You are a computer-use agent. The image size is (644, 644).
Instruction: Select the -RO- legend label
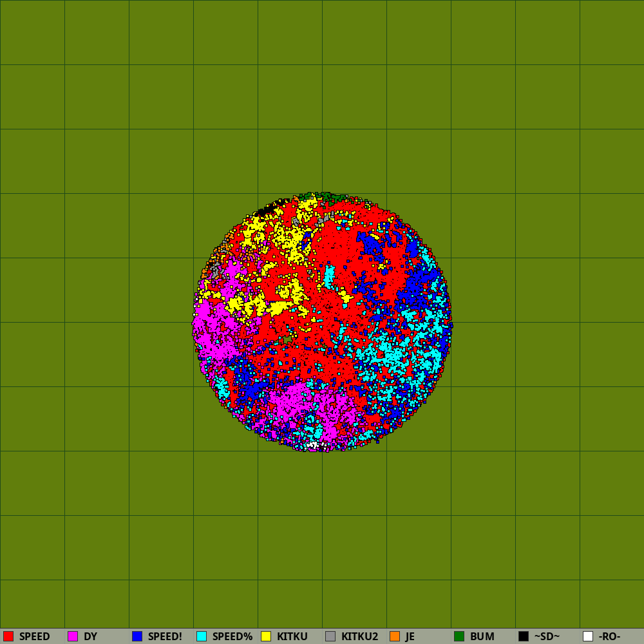coord(609,637)
